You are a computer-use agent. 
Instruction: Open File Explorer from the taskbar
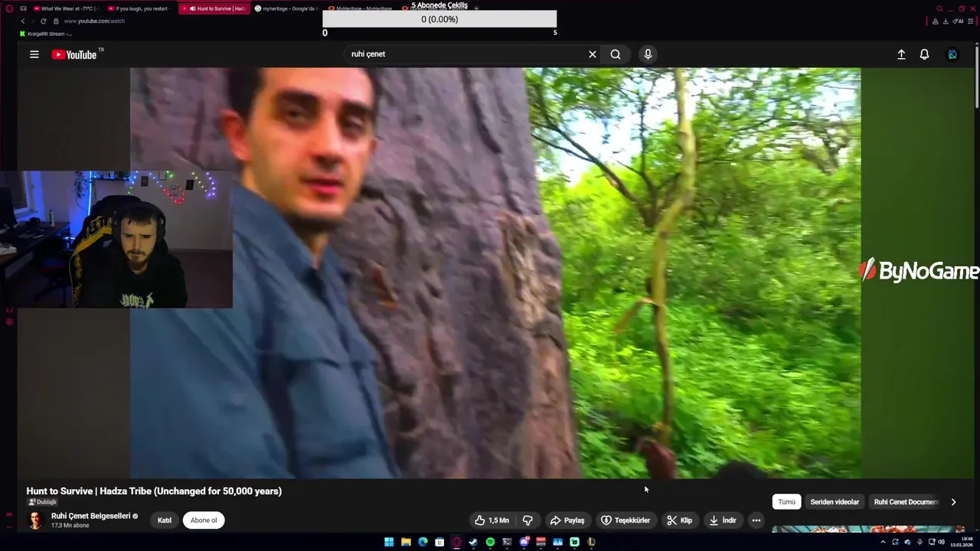click(406, 542)
